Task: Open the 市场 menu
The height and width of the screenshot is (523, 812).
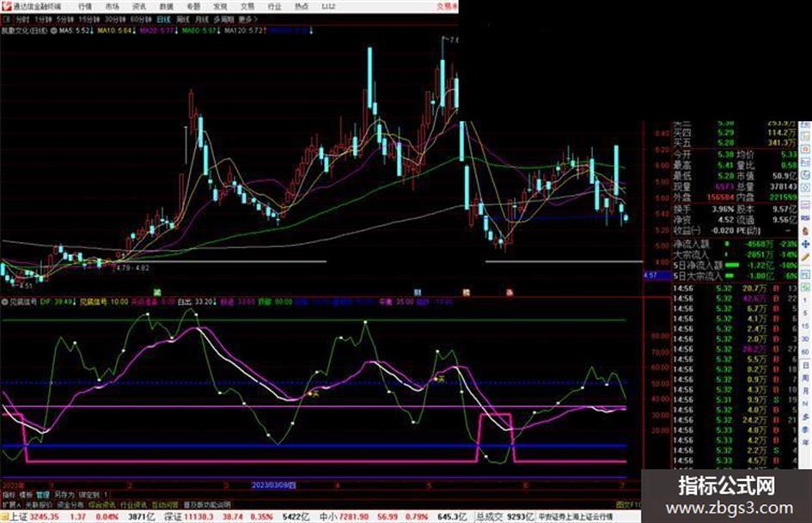Action: pyautogui.click(x=112, y=7)
